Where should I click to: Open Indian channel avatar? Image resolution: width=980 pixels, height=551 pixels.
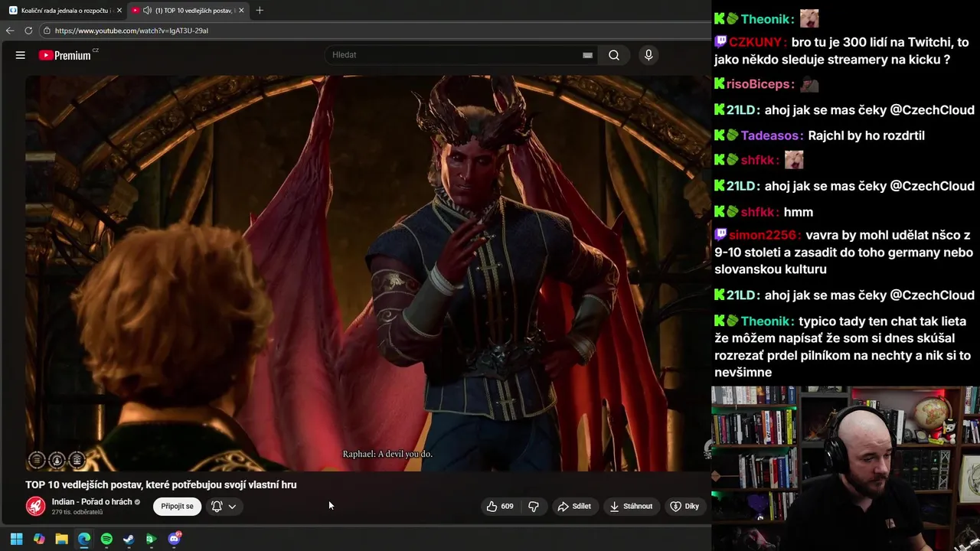tap(35, 506)
